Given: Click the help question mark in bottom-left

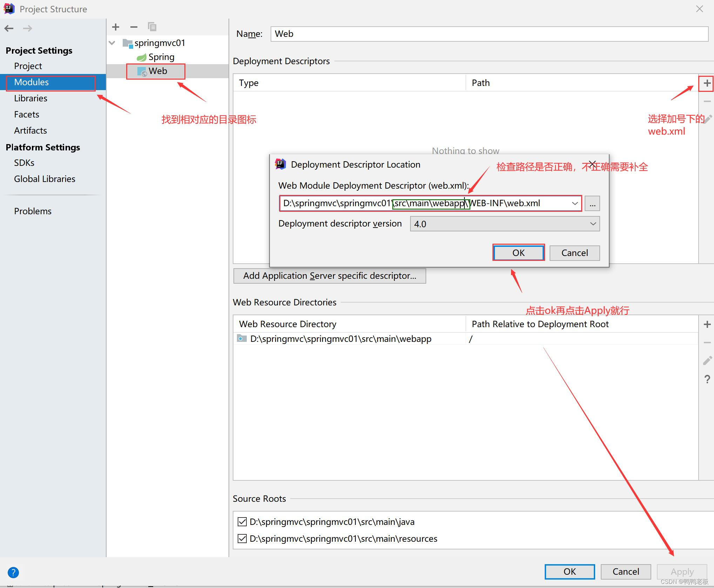Looking at the screenshot, I should [13, 573].
